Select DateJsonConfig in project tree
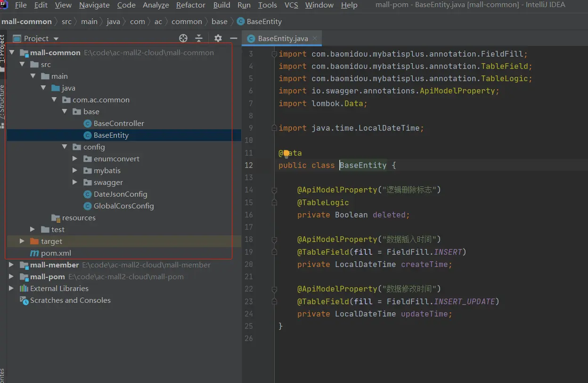The width and height of the screenshot is (588, 383). pos(121,194)
